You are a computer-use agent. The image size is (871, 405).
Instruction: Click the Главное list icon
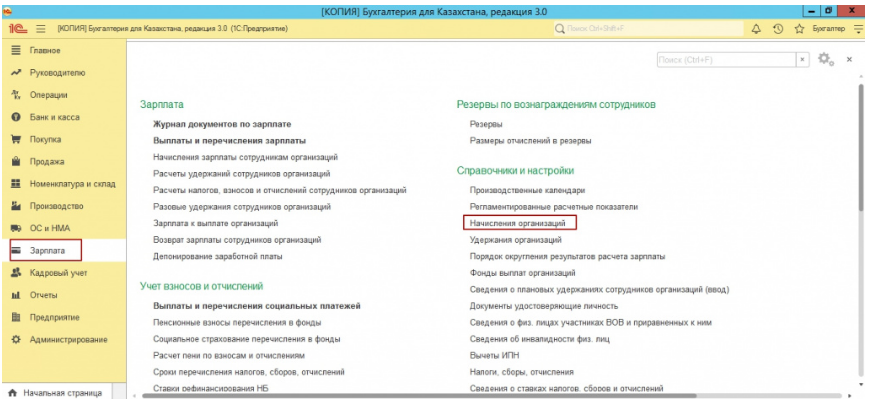(16, 51)
